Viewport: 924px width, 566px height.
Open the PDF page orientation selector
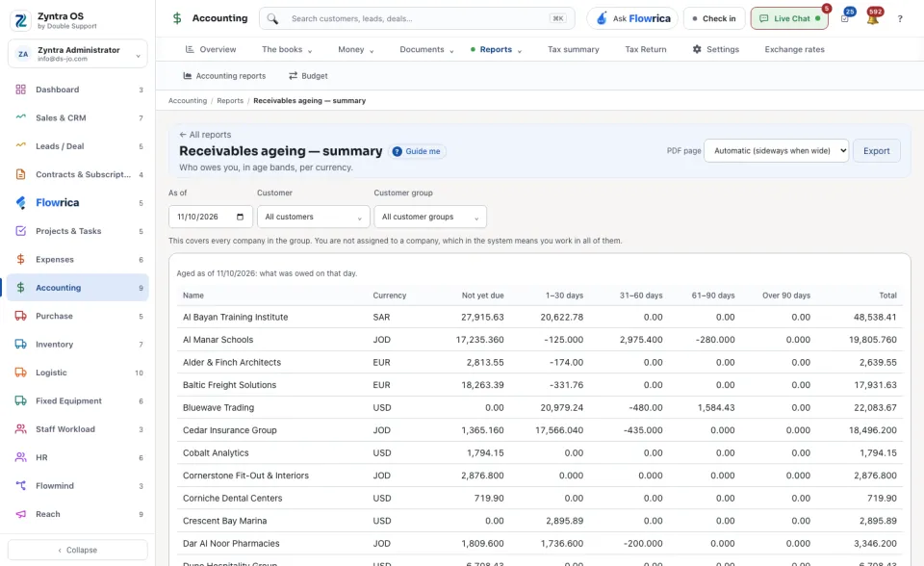(x=776, y=151)
